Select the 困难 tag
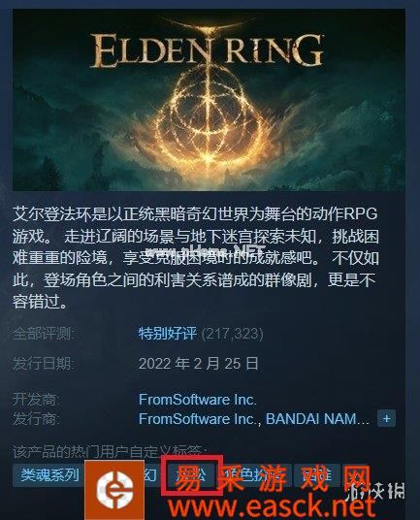The height and width of the screenshot is (520, 420). (317, 475)
